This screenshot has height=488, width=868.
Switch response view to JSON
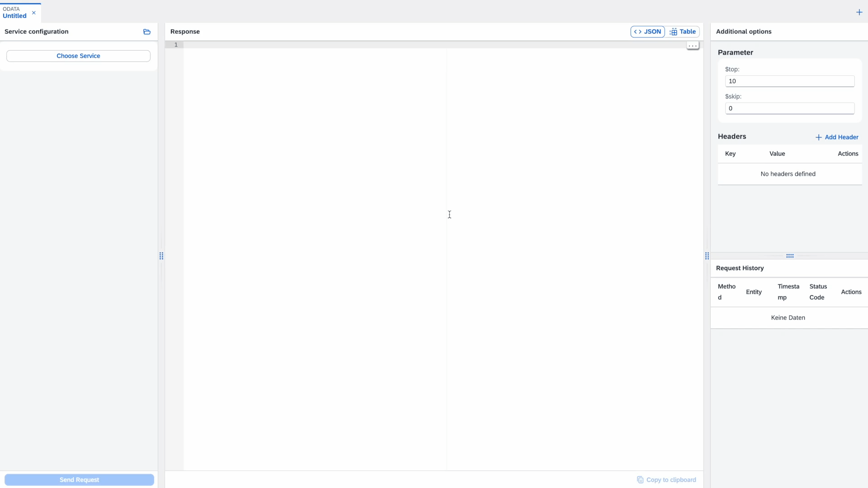pyautogui.click(x=647, y=32)
